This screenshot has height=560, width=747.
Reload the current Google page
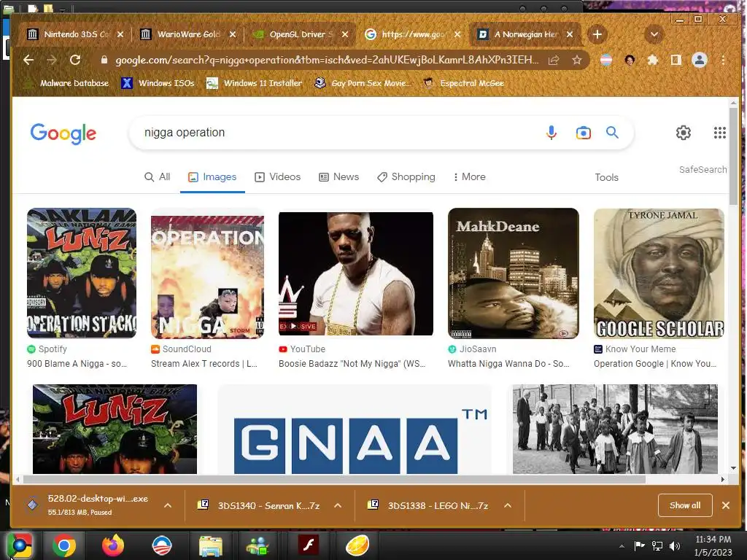75,60
